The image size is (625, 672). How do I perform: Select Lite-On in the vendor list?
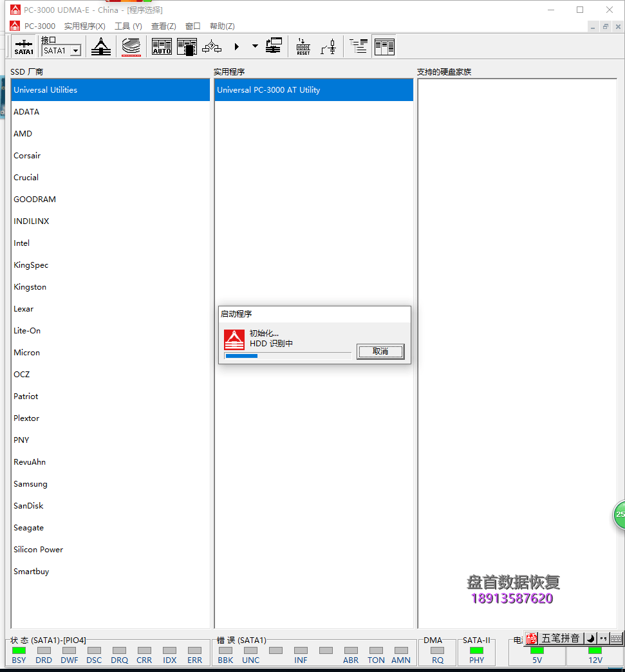coord(111,330)
